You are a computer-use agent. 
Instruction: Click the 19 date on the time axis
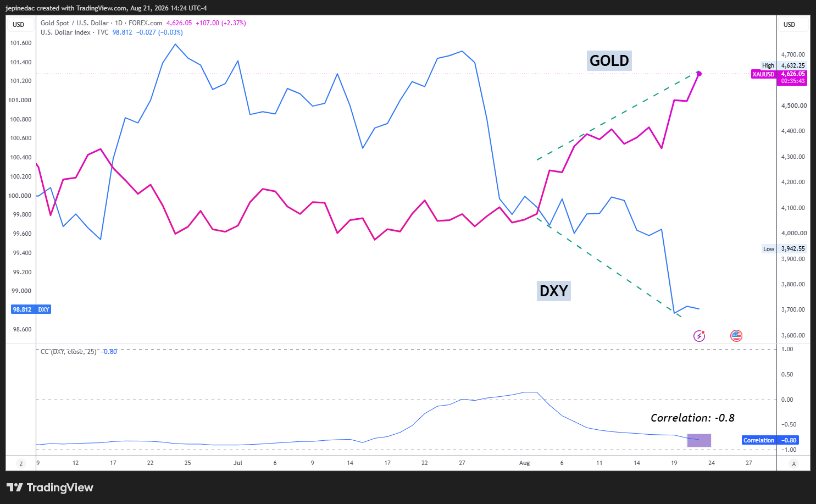674,463
